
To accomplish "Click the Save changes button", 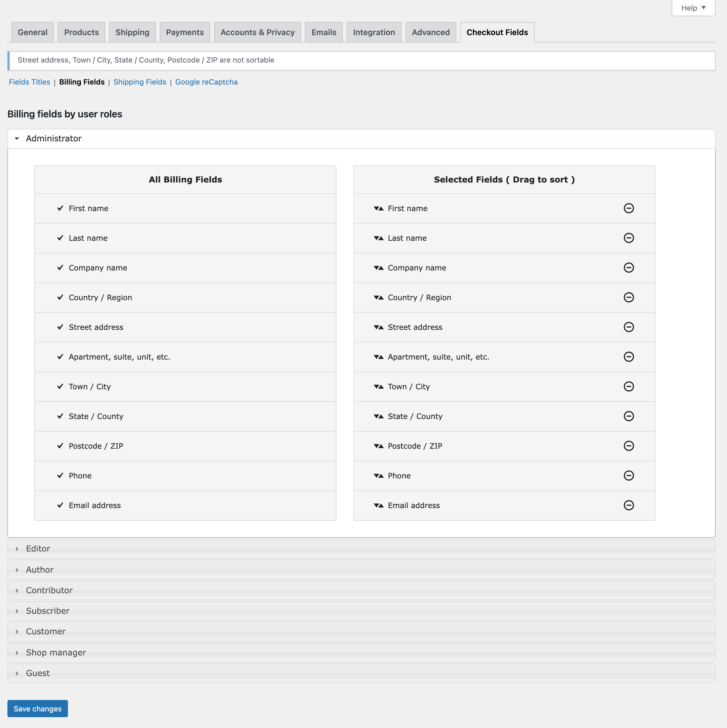I will 37,708.
